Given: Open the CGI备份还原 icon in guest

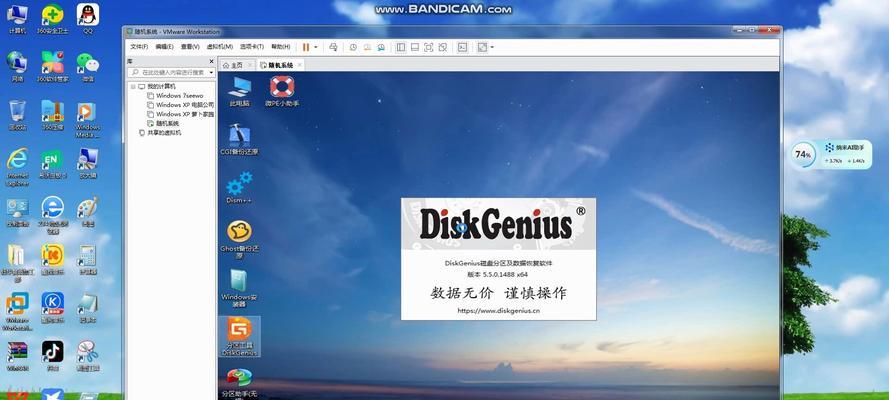Looking at the screenshot, I should [239, 139].
